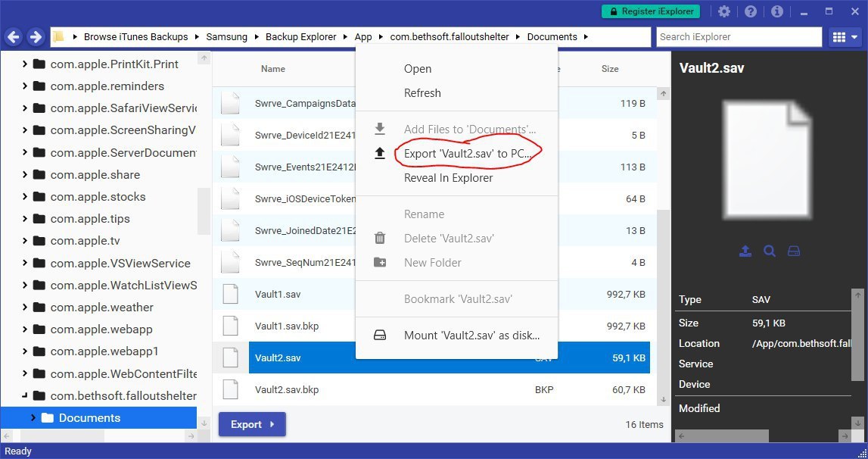Screen dimensions: 868x459
Task: Click magnifier icon under file preview
Action: pos(770,251)
